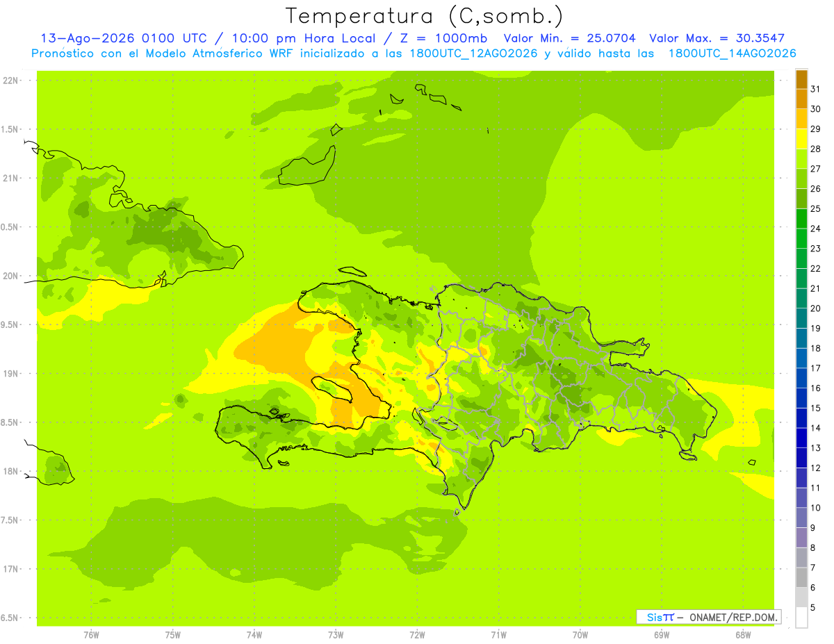Click the legend value 15
This screenshot has height=644, width=834.
pos(815,408)
